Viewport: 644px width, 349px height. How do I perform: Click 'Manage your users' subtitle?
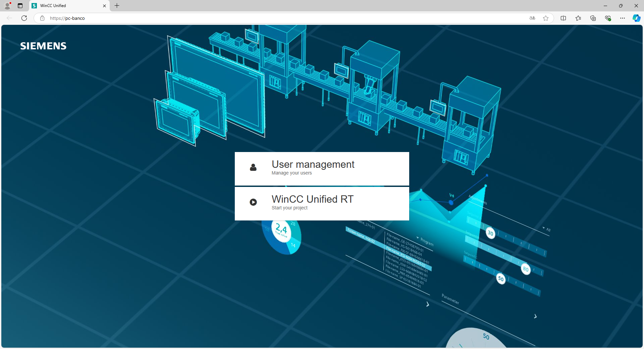click(x=291, y=173)
